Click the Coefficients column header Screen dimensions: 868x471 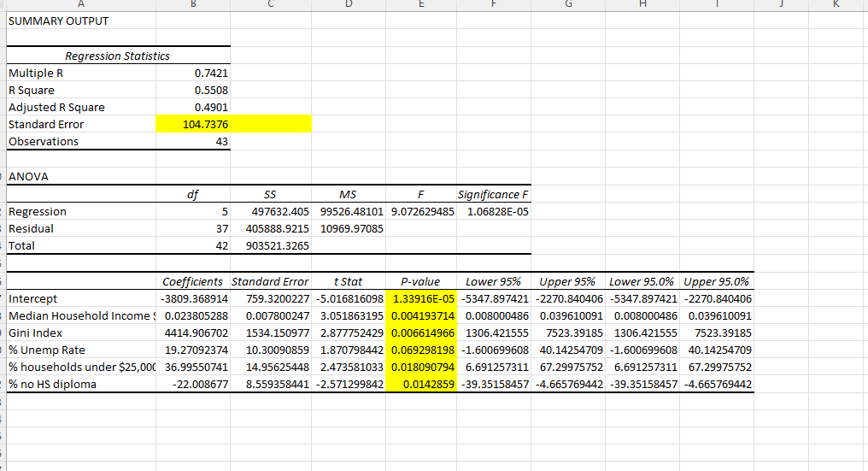[x=193, y=281]
